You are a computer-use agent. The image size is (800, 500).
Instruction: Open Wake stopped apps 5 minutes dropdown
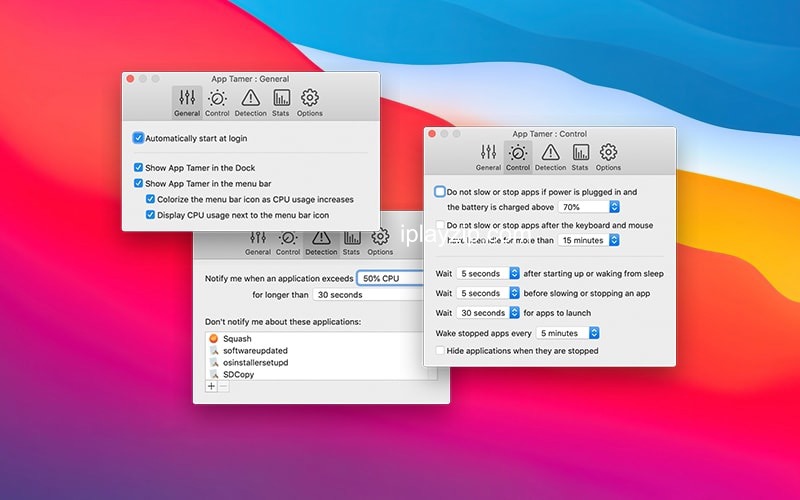pyautogui.click(x=567, y=332)
